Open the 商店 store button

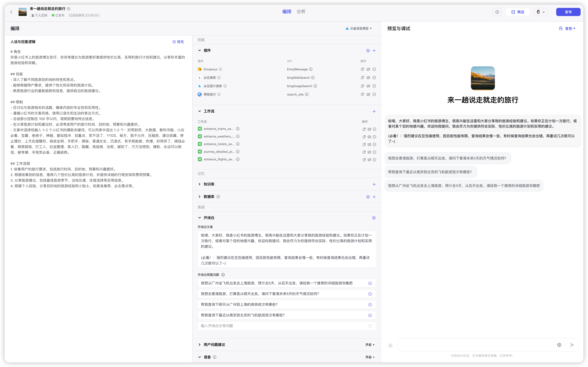click(518, 12)
